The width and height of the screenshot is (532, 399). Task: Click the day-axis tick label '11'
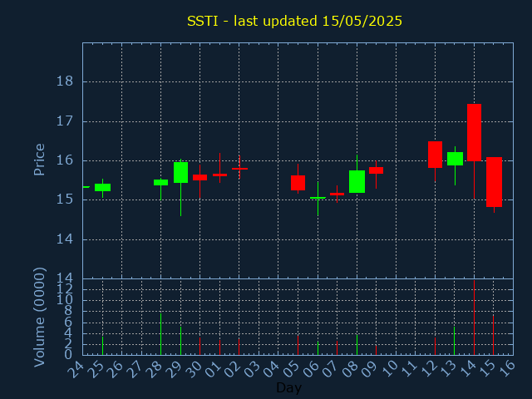pos(408,369)
